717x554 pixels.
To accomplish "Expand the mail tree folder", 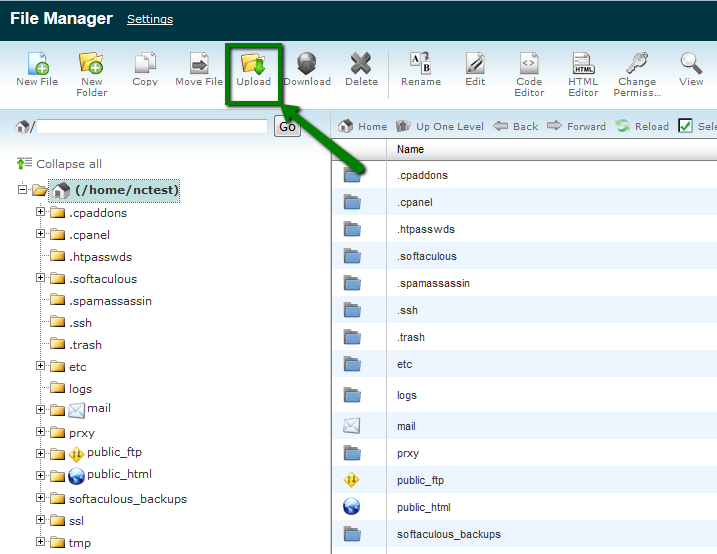I will (x=40, y=410).
